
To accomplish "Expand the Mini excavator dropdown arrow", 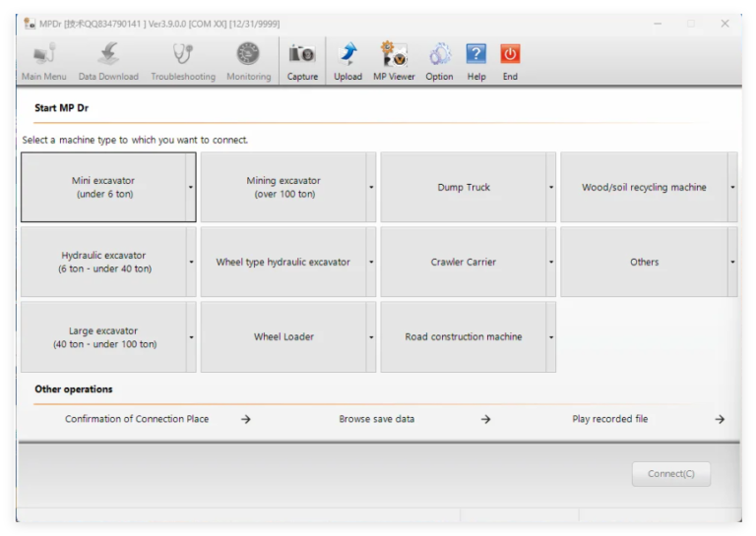I will click(191, 187).
